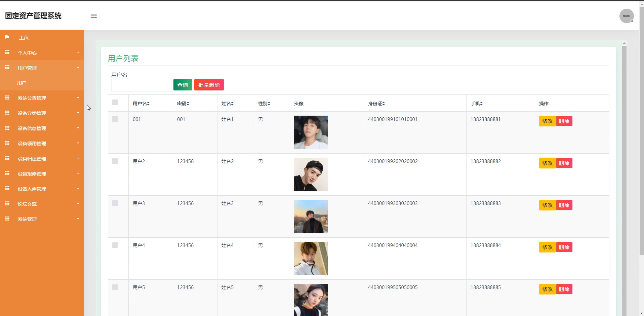
Task: Sort table by 用户名 column arrows
Action: point(148,104)
